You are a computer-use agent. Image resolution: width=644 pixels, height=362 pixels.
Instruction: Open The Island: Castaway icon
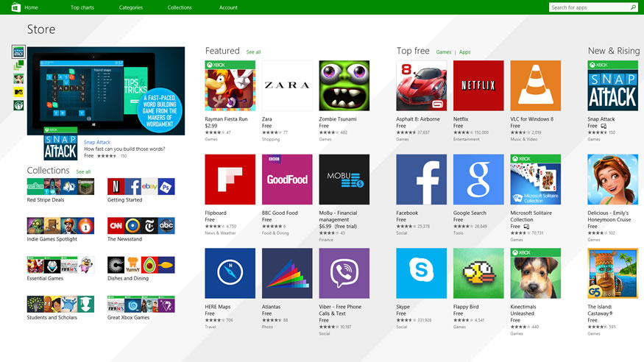point(613,273)
